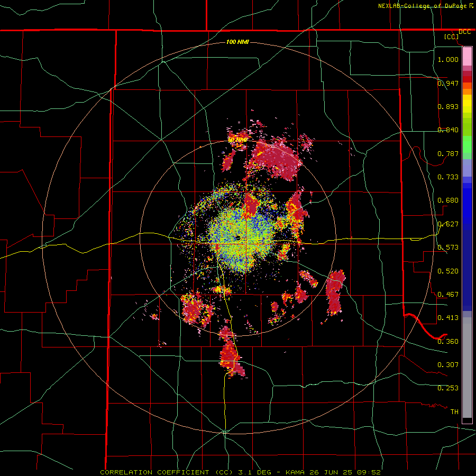Select the 0.253 legend value
The height and width of the screenshot is (476, 476).
pyautogui.click(x=448, y=388)
